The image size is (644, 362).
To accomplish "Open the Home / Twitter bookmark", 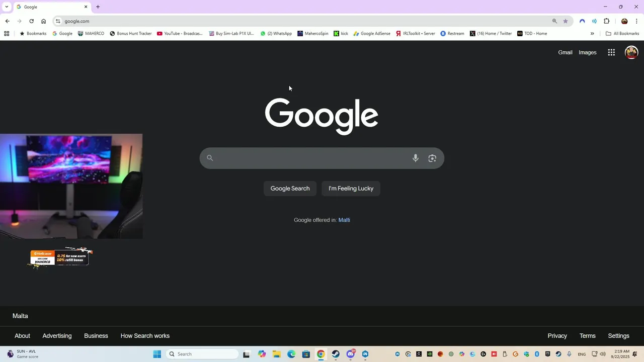I will pos(491,34).
